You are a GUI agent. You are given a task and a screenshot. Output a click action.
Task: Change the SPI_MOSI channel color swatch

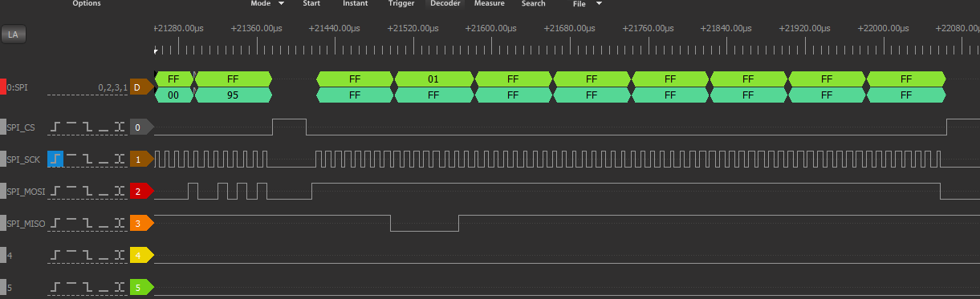(x=2, y=192)
